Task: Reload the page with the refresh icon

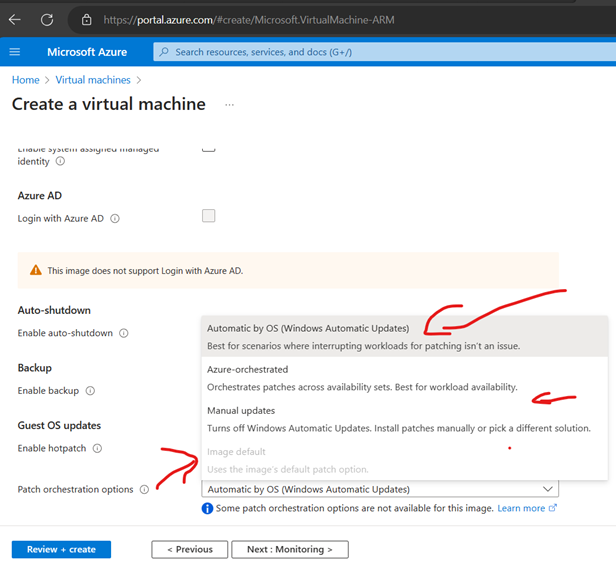Action: pyautogui.click(x=47, y=19)
